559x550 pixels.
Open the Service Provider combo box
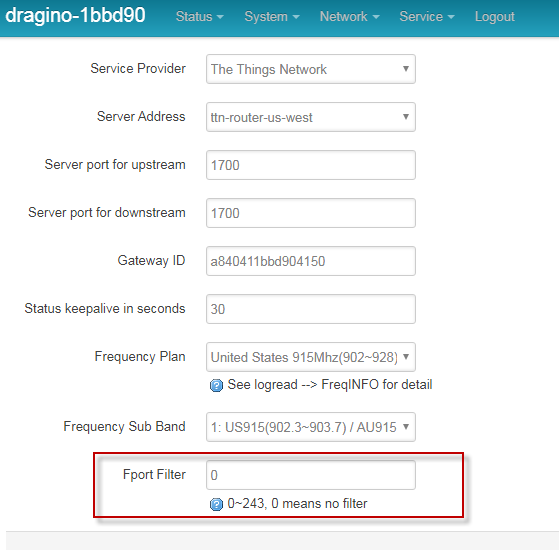311,69
